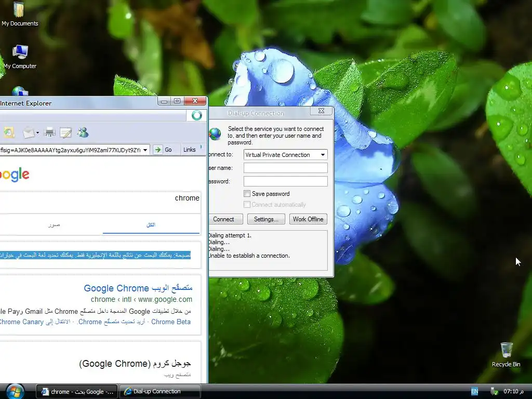
Task: Maximize the Internet Explorer window
Action: [x=177, y=101]
